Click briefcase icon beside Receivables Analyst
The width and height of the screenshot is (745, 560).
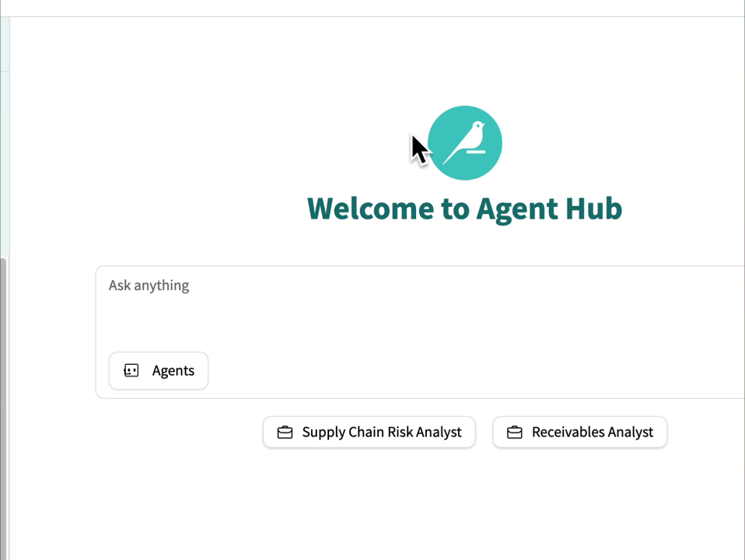click(x=514, y=432)
